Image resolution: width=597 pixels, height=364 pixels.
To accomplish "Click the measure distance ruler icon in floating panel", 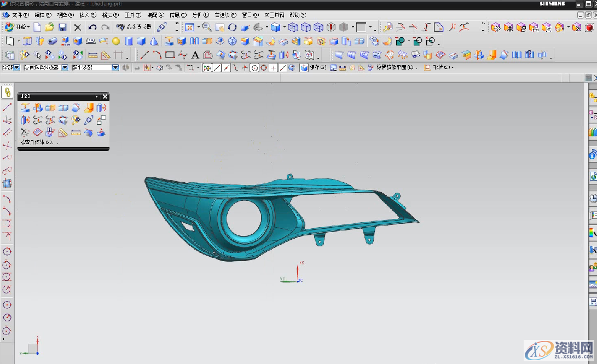I will (x=76, y=132).
